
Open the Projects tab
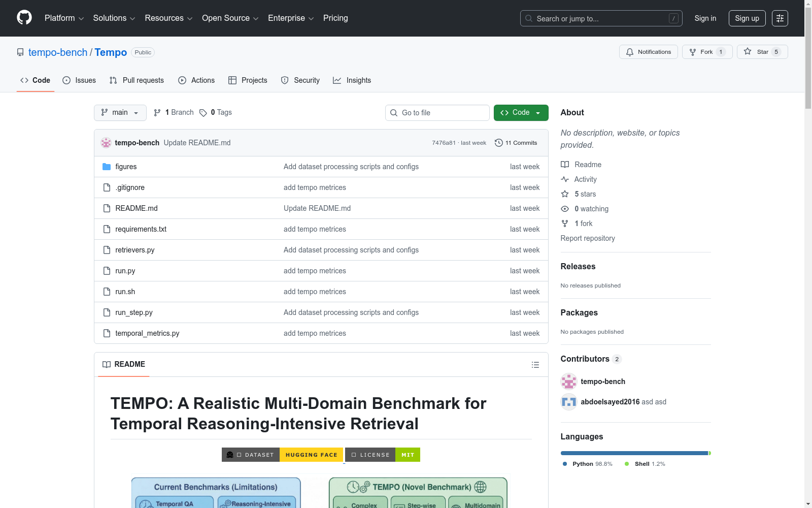[248, 80]
